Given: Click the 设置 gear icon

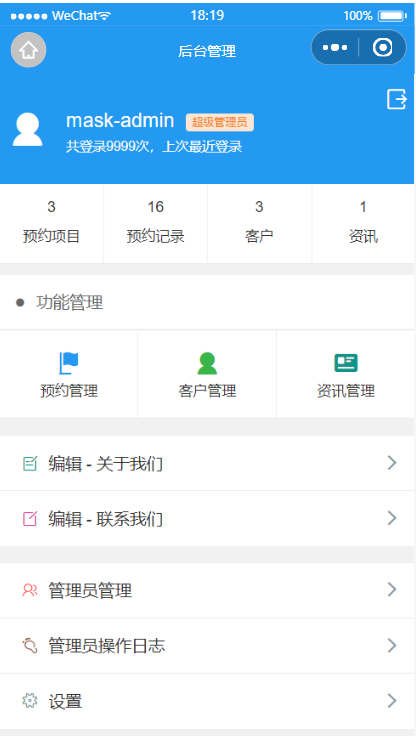Looking at the screenshot, I should point(30,701).
